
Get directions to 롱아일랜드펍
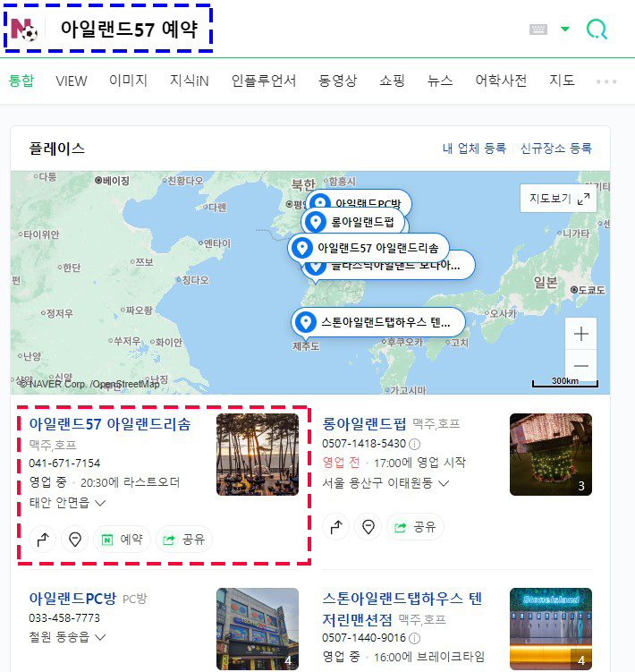pyautogui.click(x=336, y=527)
